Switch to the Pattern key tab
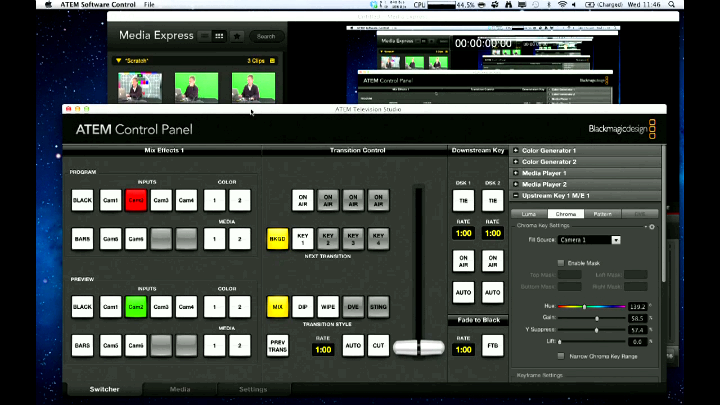This screenshot has height=405, width=720. [602, 214]
